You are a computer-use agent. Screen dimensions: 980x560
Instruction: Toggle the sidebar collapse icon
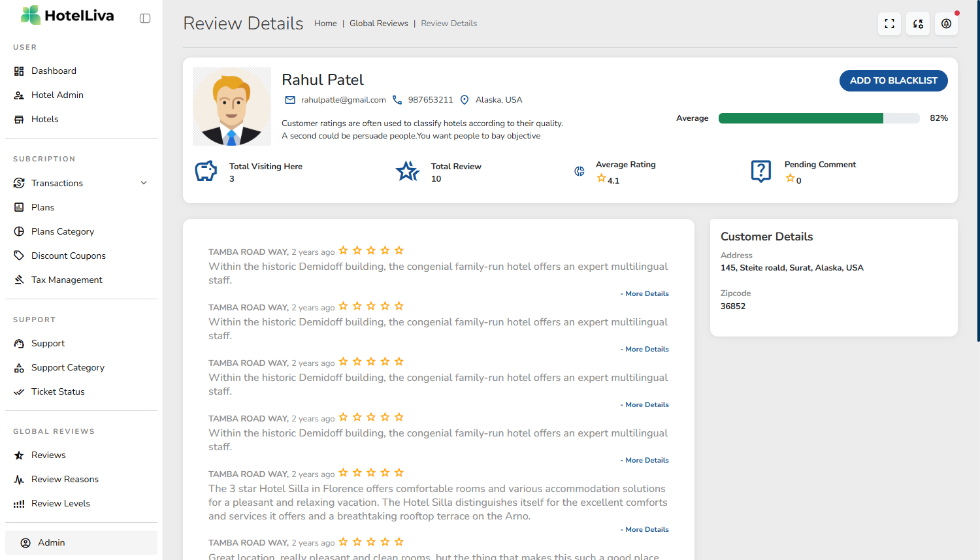click(145, 18)
